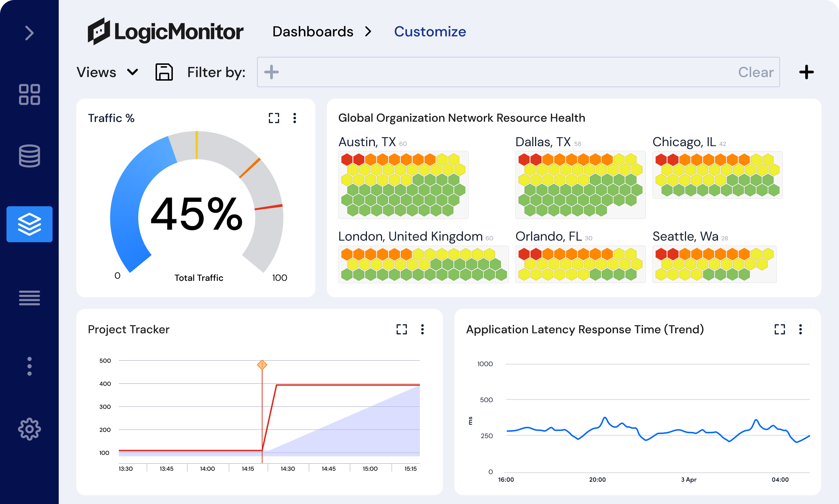Click the Clear filter button
The width and height of the screenshot is (839, 504).
pyautogui.click(x=755, y=72)
